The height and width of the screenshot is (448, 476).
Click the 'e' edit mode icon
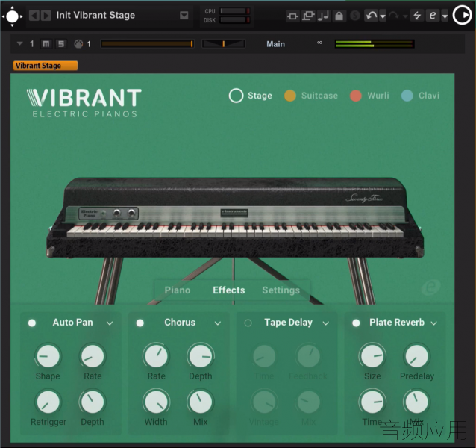coord(433,15)
